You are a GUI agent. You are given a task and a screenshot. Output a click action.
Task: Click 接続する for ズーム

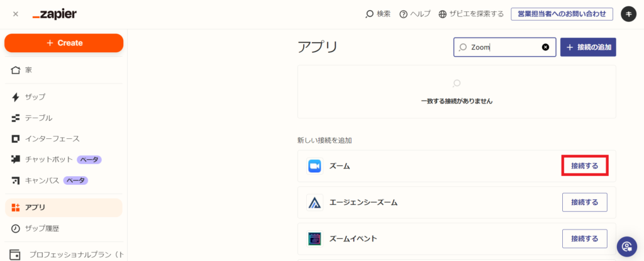point(584,166)
